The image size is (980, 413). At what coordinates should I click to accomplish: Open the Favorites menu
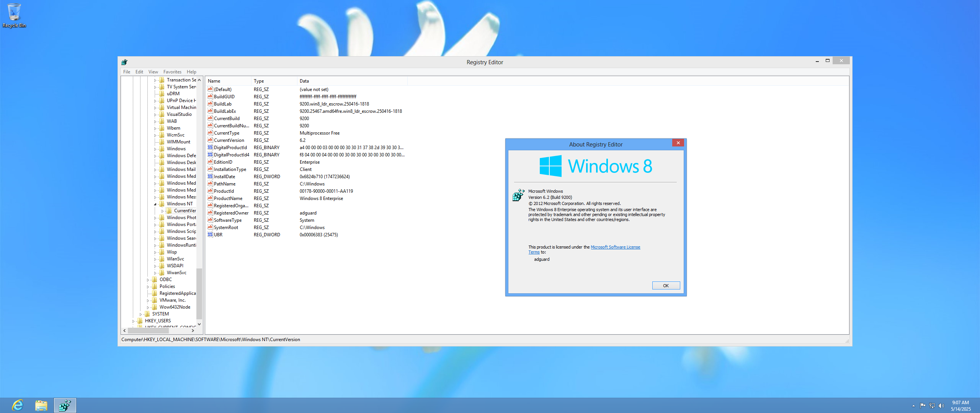(172, 72)
